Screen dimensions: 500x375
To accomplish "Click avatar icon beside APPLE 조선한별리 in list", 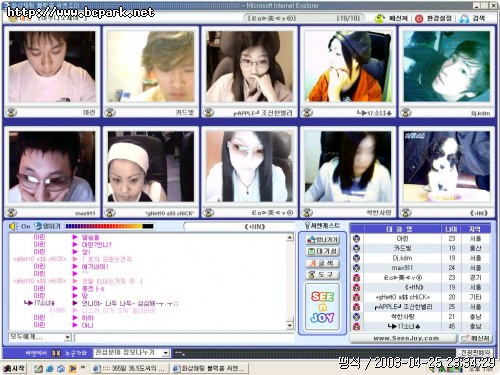I will 357,307.
